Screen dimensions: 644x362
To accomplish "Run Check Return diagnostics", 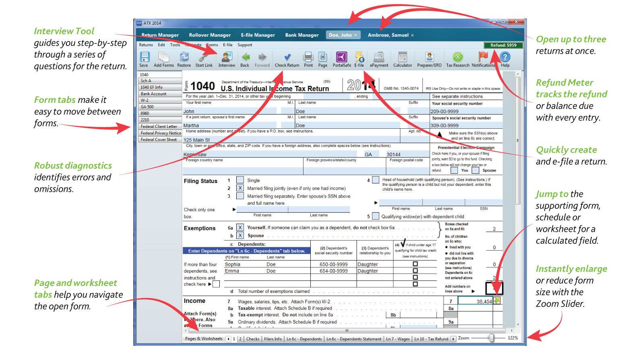I will click(287, 59).
